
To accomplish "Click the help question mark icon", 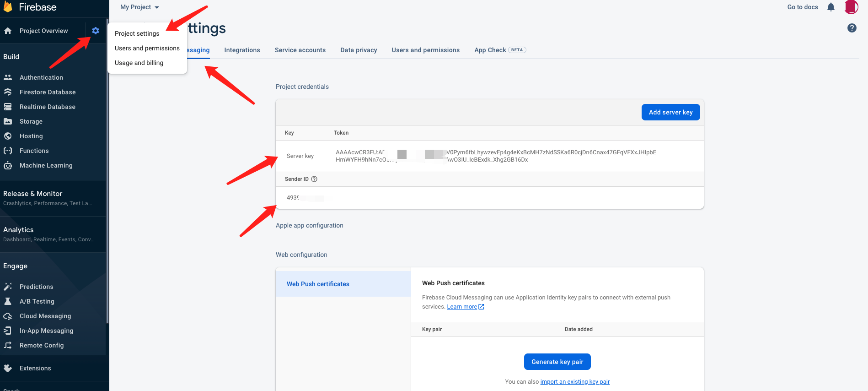I will [x=852, y=28].
